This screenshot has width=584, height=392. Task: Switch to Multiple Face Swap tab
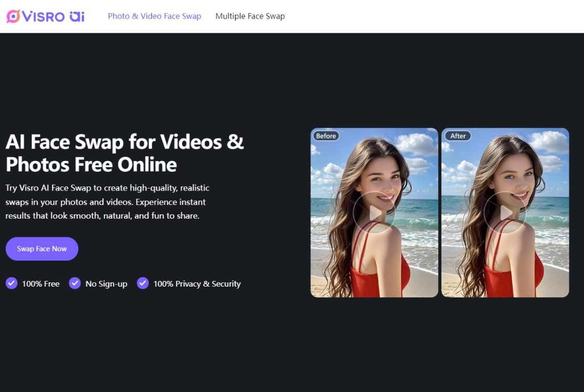pos(250,16)
